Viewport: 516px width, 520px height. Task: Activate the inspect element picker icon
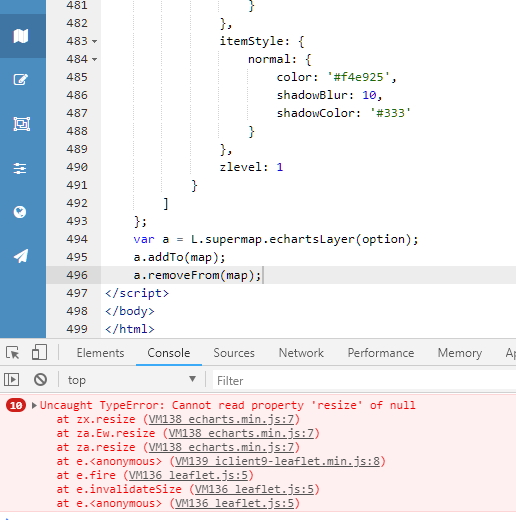[13, 353]
